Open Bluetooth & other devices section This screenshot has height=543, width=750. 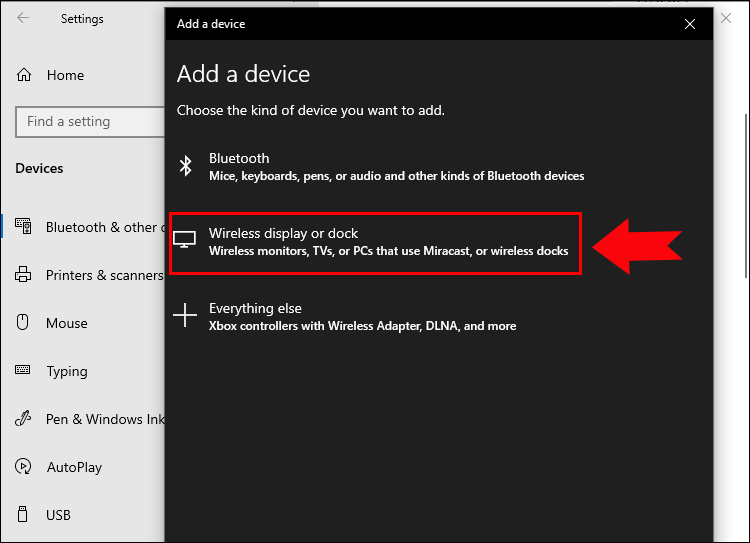click(100, 227)
